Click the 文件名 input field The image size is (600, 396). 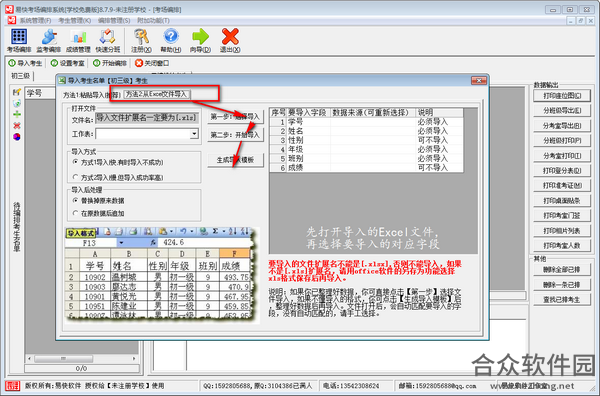point(147,118)
